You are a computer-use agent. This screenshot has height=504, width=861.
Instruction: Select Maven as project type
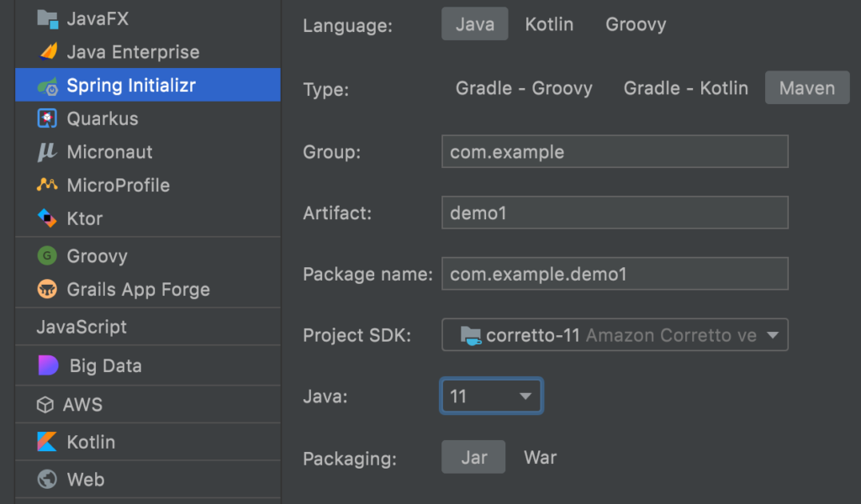tap(806, 87)
